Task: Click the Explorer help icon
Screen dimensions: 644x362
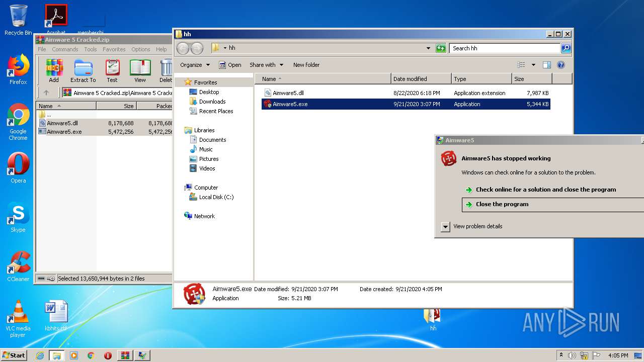Action: [x=561, y=65]
